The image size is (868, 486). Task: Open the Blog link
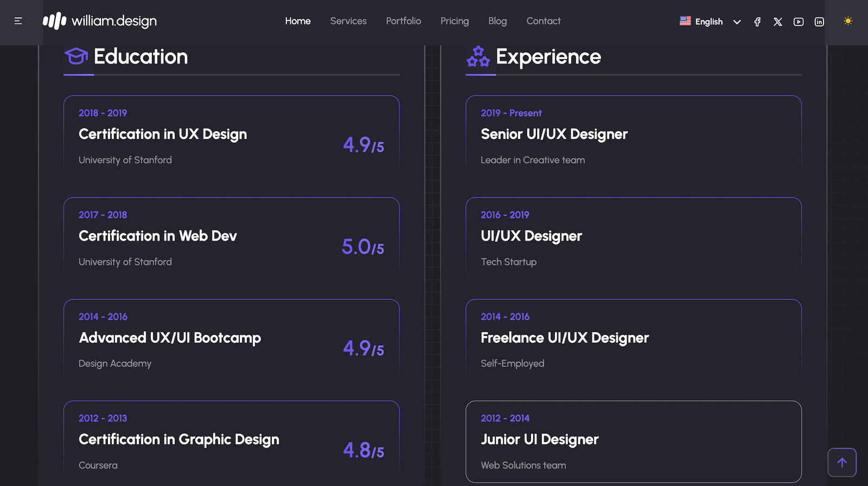pos(497,21)
